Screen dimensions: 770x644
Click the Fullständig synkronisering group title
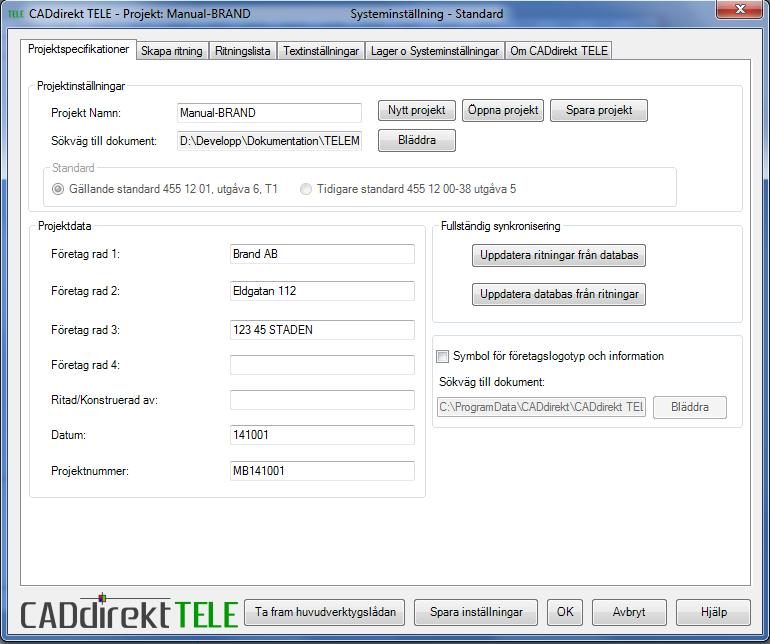click(x=500, y=226)
